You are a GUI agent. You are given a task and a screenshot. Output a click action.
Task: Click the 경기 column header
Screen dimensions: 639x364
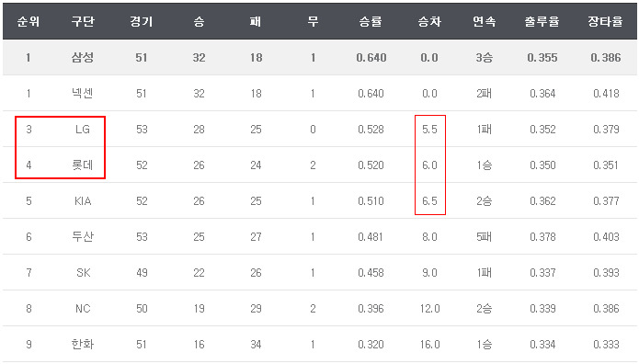[142, 21]
